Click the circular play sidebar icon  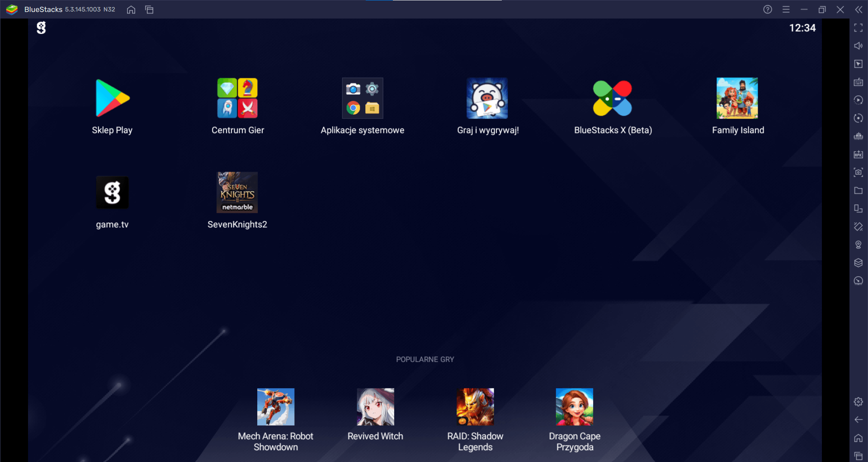(859, 100)
